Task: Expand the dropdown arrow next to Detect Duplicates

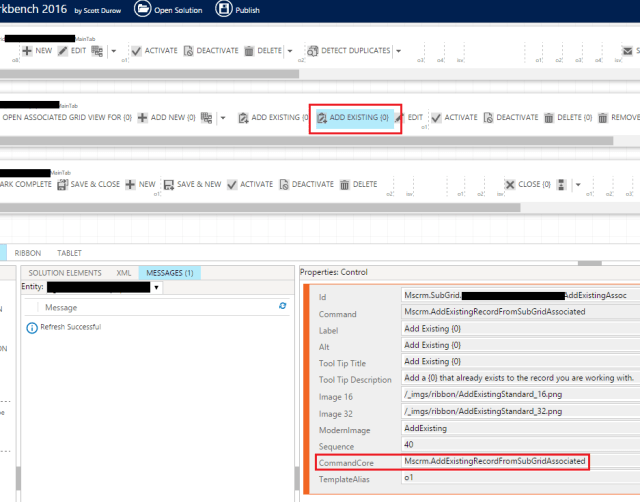Action: coord(398,50)
